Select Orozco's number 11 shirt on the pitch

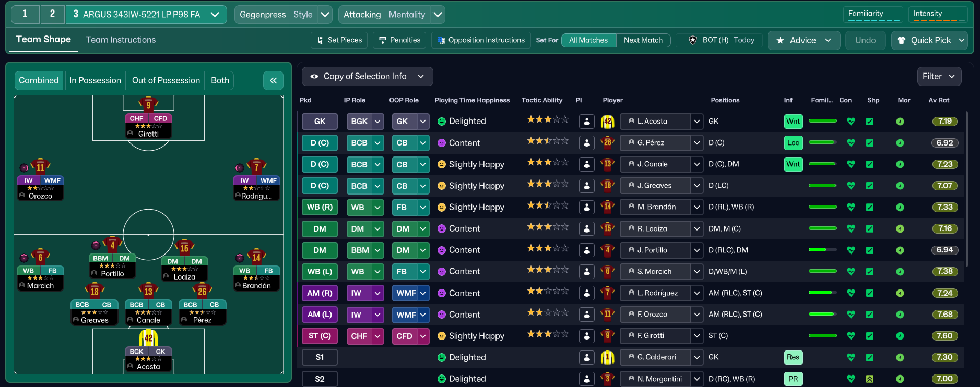[40, 167]
